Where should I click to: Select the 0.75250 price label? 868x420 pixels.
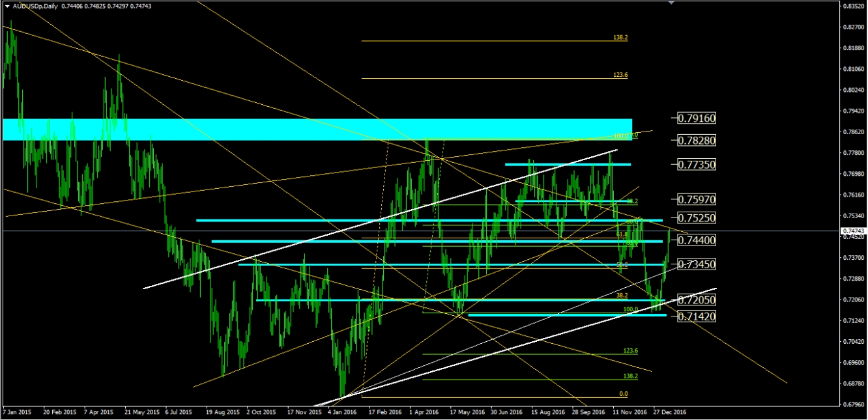[x=697, y=217]
